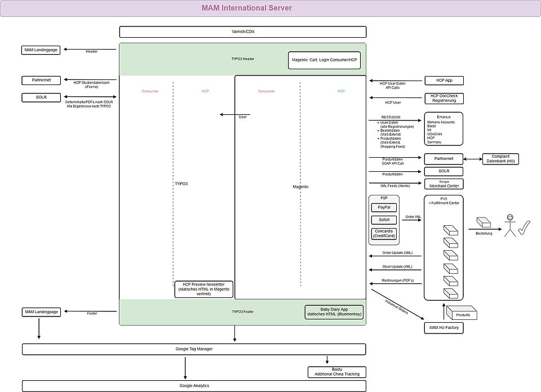Viewport: 541px width, 392px height.
Task: Open the HCP App box
Action: tap(444, 81)
